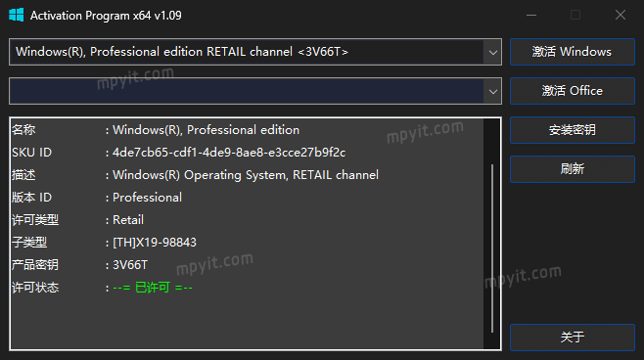
Task: Click the subtype value '[TH]X19-98843'
Action: (155, 243)
